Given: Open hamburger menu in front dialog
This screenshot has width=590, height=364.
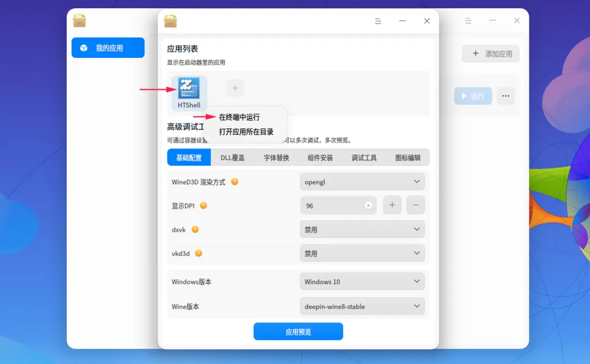Looking at the screenshot, I should click(378, 21).
